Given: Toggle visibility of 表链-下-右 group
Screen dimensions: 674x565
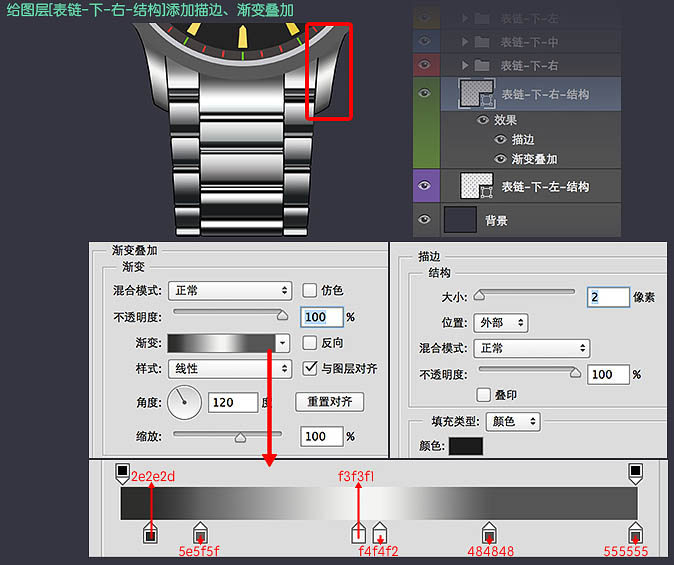Looking at the screenshot, I should 424,64.
